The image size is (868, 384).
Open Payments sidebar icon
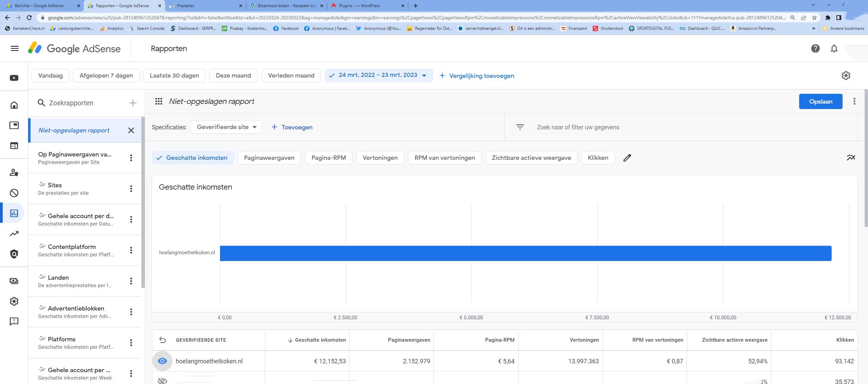tap(14, 281)
